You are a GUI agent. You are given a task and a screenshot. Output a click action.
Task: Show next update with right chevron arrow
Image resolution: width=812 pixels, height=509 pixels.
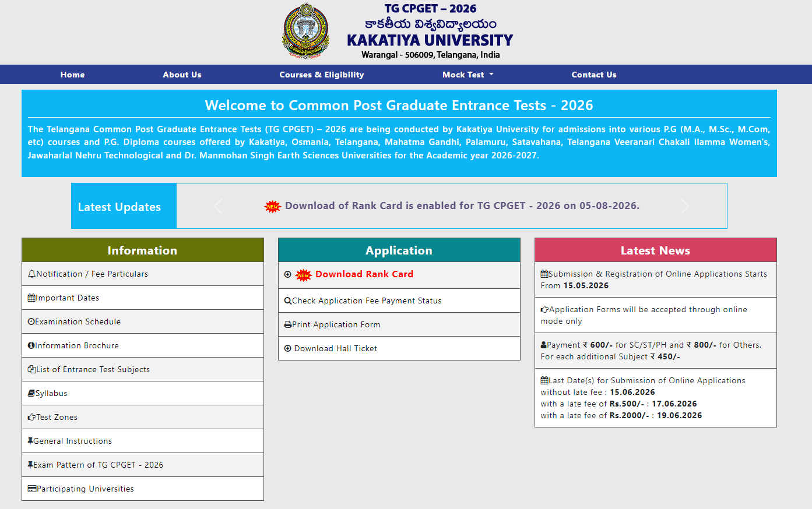685,206
